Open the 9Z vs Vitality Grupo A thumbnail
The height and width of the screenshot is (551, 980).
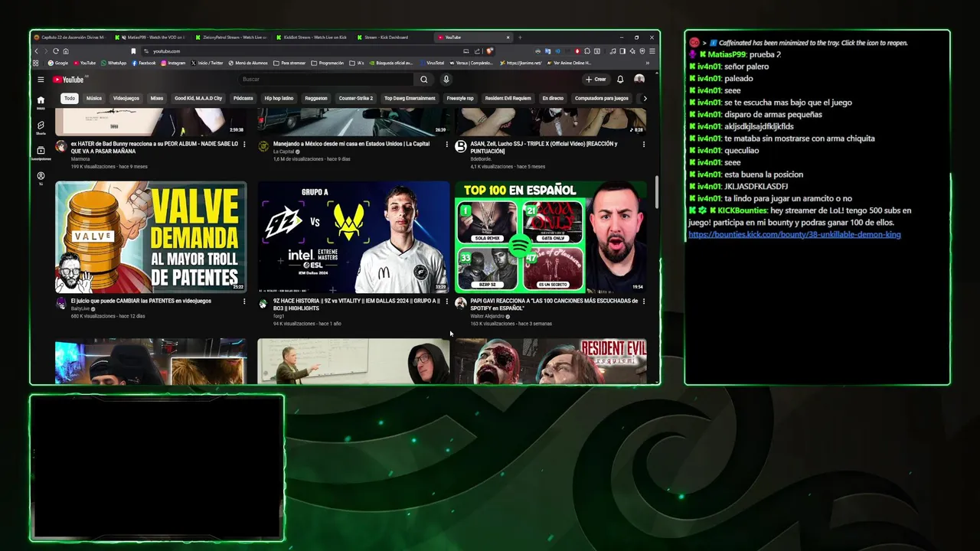tap(353, 237)
